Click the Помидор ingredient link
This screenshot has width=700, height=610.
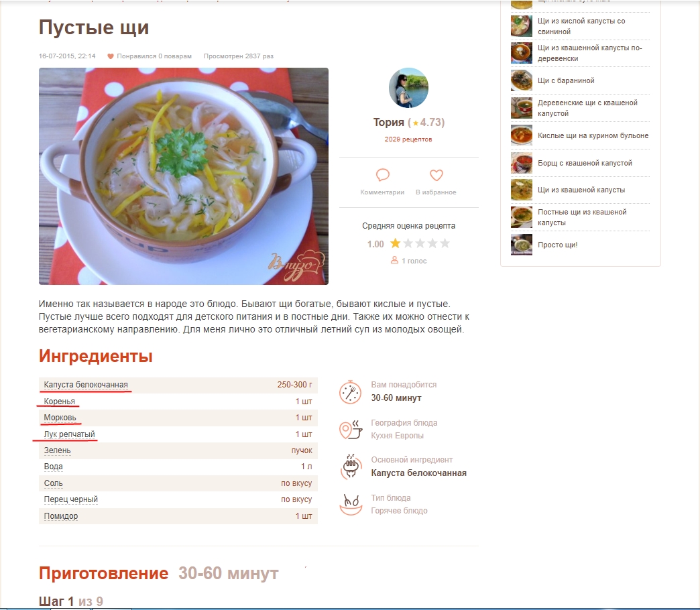pyautogui.click(x=61, y=516)
